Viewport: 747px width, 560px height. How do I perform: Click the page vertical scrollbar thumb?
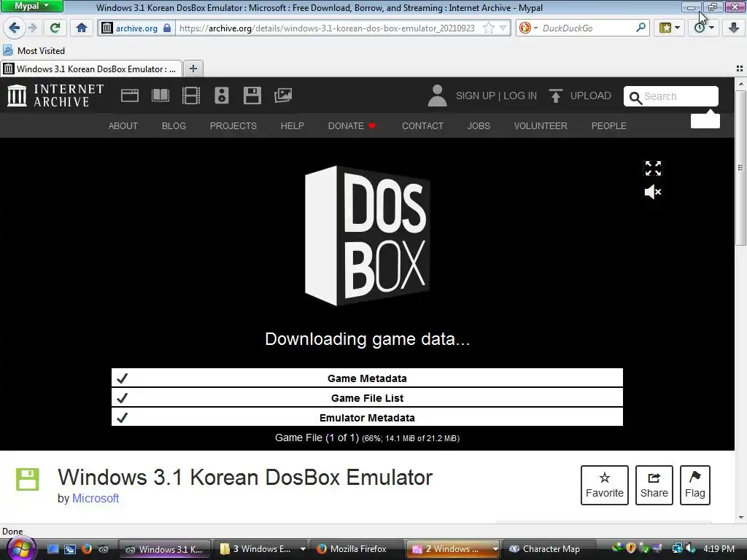[740, 169]
